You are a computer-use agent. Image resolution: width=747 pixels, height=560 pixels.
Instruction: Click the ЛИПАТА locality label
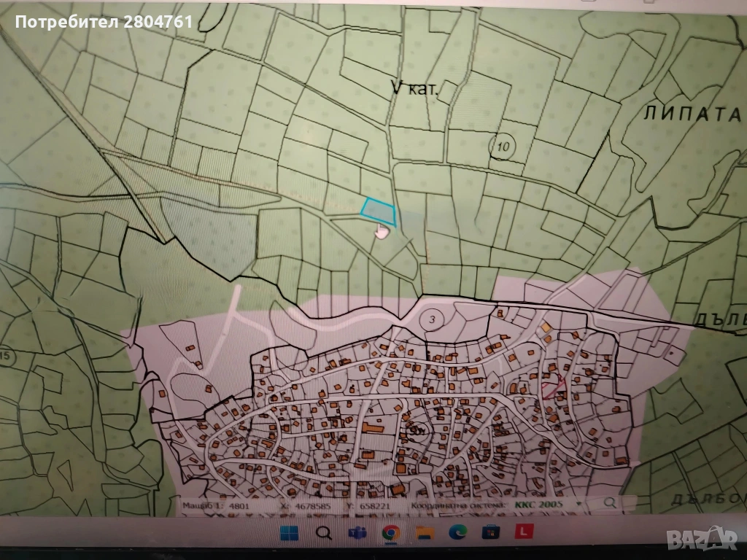pyautogui.click(x=692, y=114)
